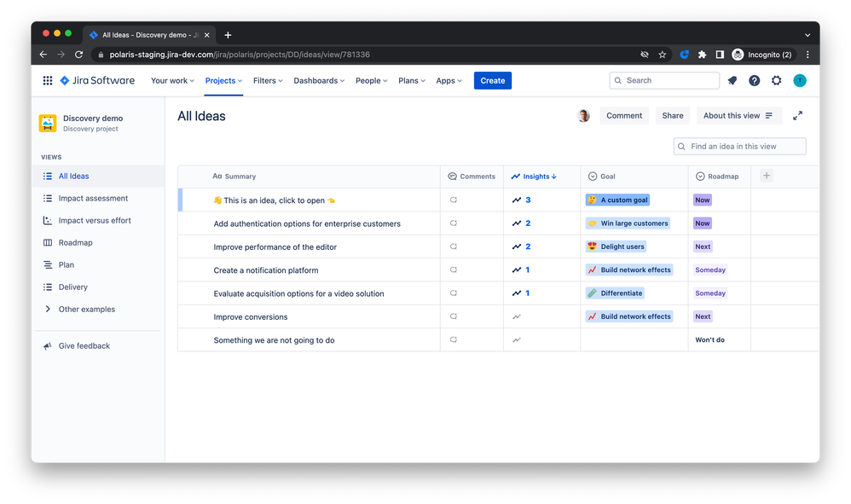Screen dimensions: 851x504
Task: Click Won't do roadmap value
Action: (x=710, y=340)
